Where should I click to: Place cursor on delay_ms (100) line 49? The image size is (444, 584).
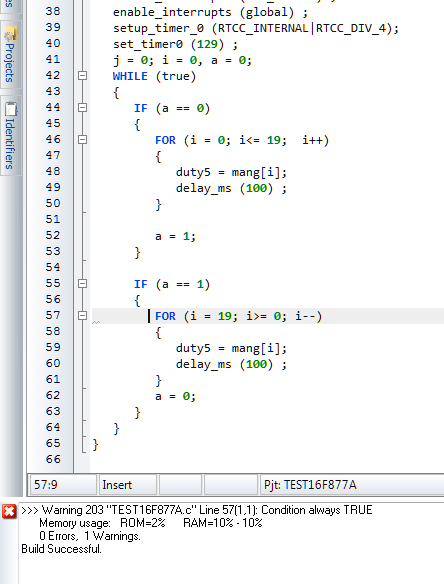point(231,188)
